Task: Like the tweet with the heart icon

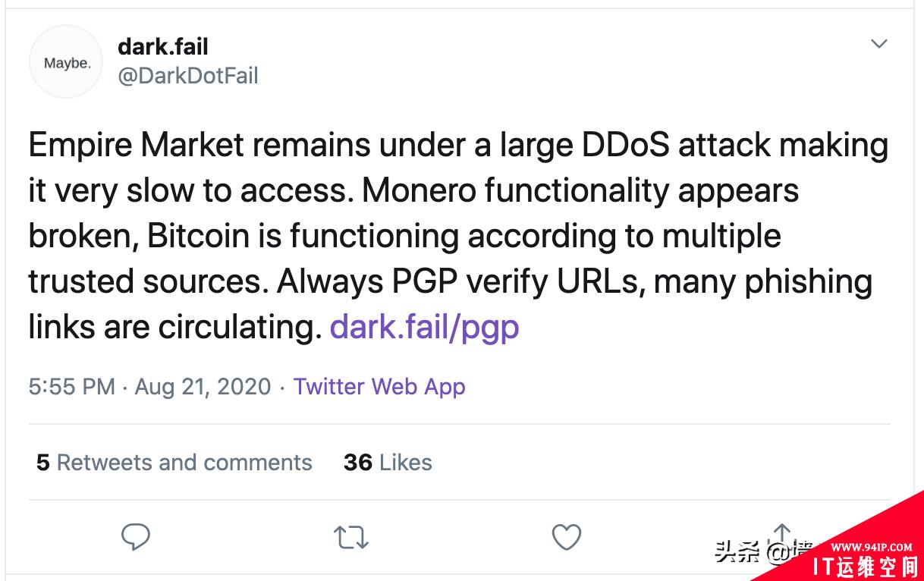Action: pyautogui.click(x=567, y=537)
